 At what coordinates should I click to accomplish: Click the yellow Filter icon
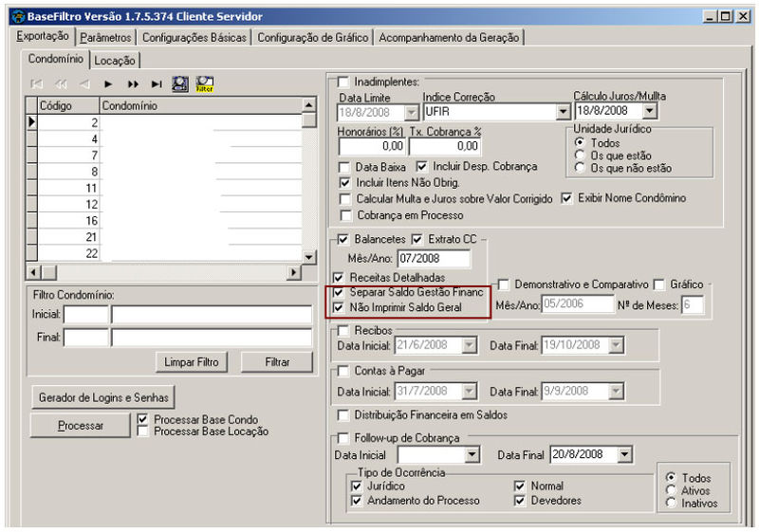pyautogui.click(x=204, y=84)
